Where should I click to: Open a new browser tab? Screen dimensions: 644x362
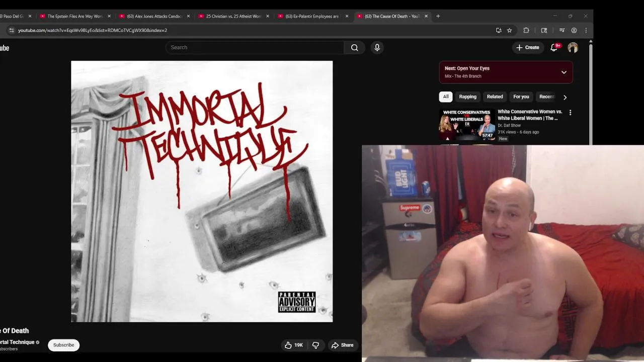tap(438, 16)
